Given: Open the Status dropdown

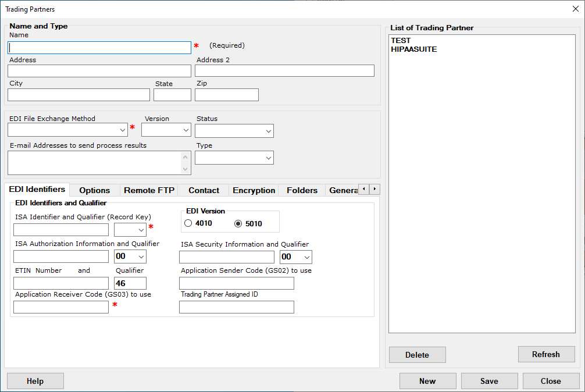Looking at the screenshot, I should point(234,131).
